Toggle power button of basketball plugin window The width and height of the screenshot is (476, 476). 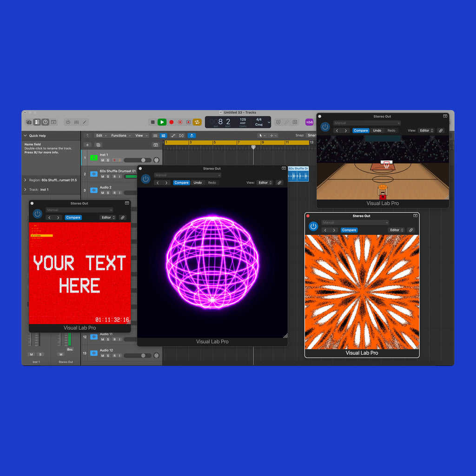point(325,126)
